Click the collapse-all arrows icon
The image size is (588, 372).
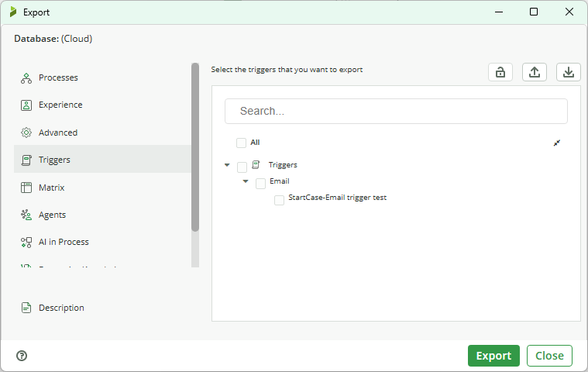pos(557,143)
